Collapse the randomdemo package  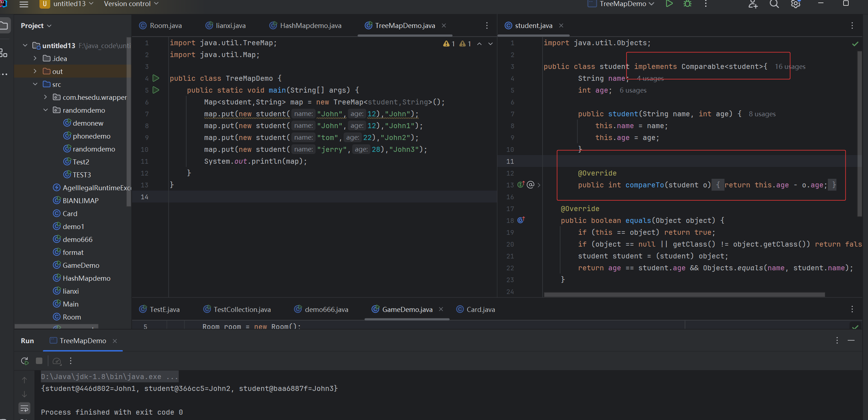46,110
